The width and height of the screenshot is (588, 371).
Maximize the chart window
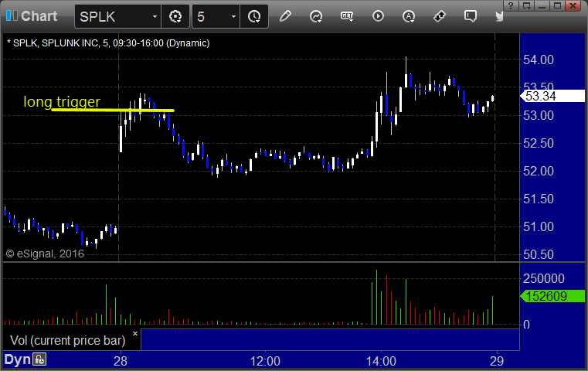(x=557, y=5)
